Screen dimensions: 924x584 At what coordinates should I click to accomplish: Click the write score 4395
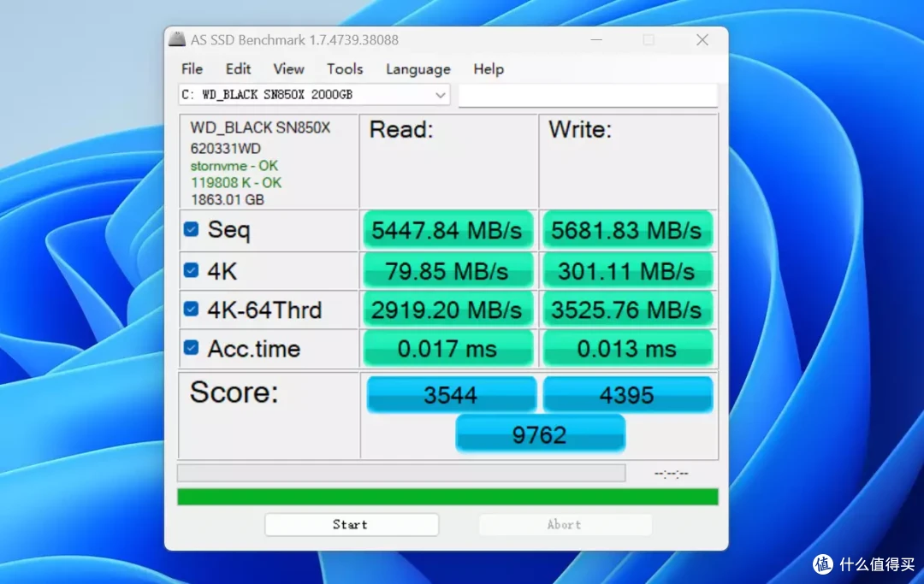(x=628, y=394)
